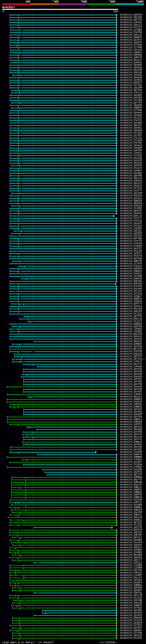Click the AV415517 query sequence label
The width and height of the screenshot is (146, 644).
pyautogui.click(x=8, y=7)
